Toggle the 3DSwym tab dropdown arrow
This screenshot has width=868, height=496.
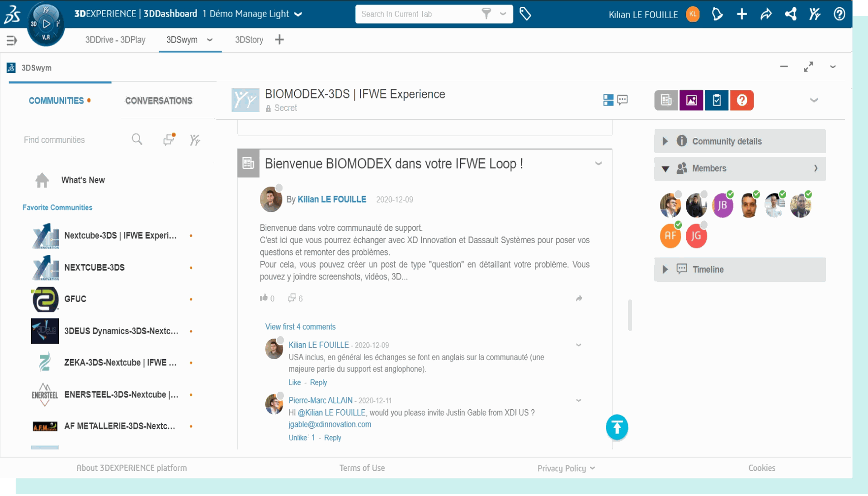point(209,39)
